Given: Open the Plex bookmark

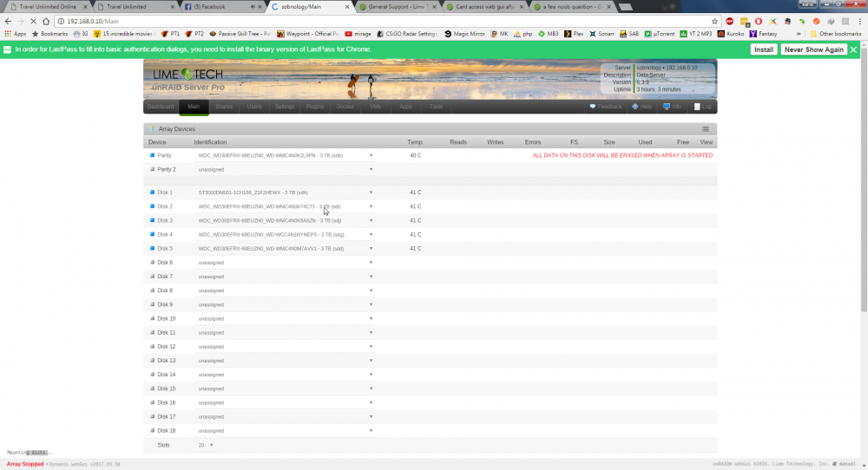Looking at the screenshot, I should [x=574, y=34].
